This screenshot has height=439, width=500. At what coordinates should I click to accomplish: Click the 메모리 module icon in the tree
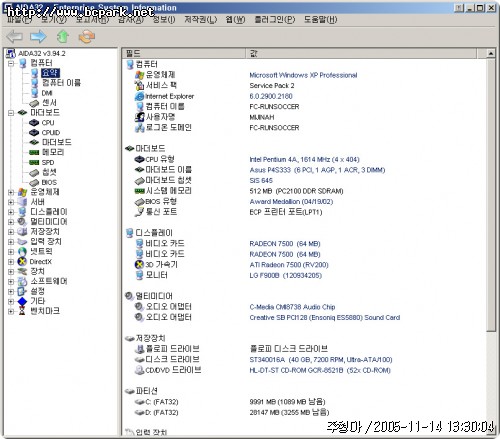[34, 152]
